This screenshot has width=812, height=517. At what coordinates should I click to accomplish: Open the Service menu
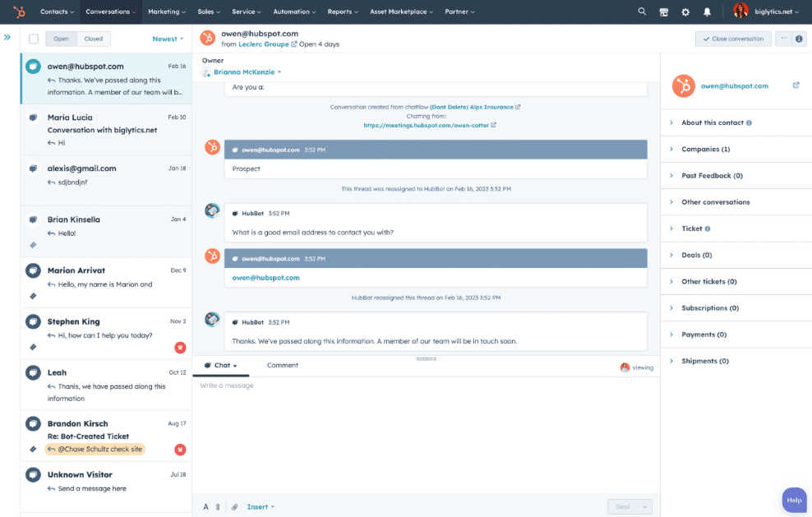point(247,12)
